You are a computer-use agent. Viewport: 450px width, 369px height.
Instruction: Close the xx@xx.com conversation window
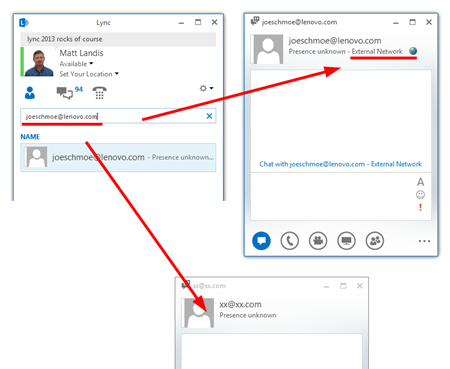pos(360,286)
